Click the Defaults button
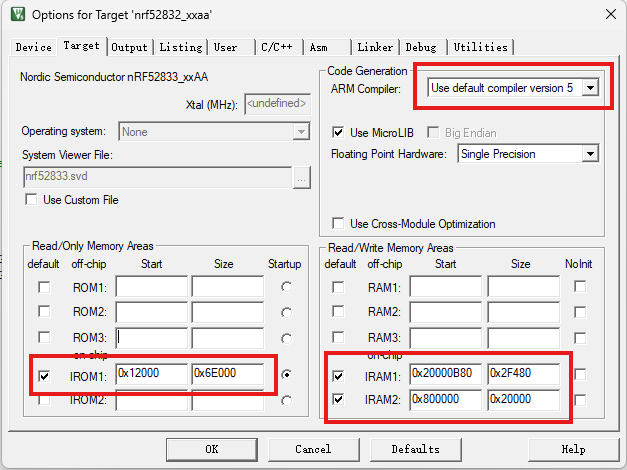Screen dimensions: 627x470 coord(415,449)
